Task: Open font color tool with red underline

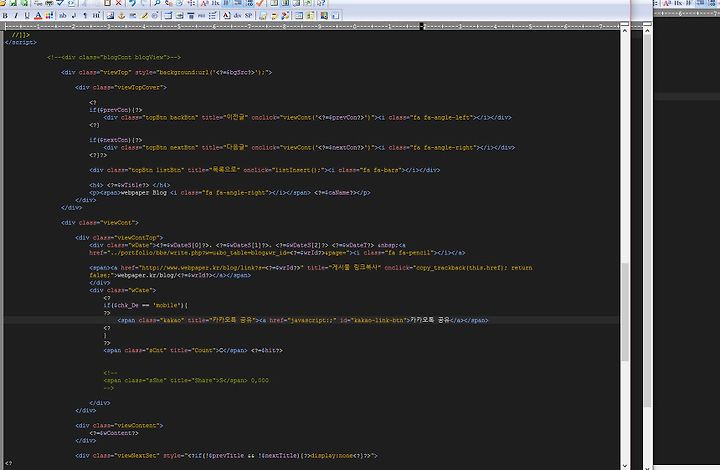Action: pyautogui.click(x=38, y=16)
